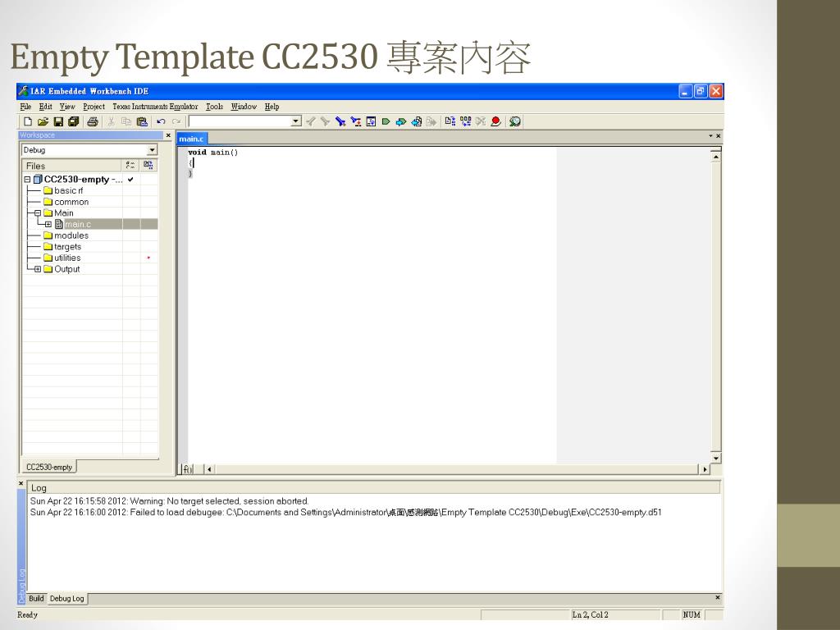
Task: Save the current file with the floppy icon
Action: tap(58, 121)
